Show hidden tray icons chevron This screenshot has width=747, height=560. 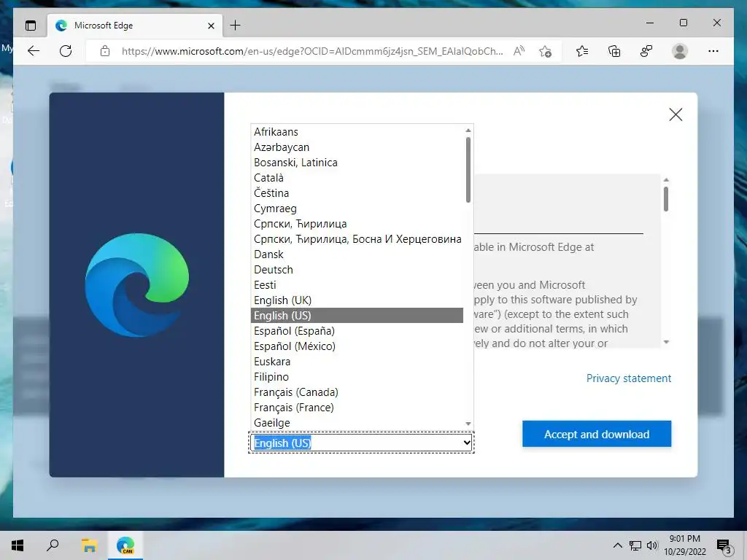click(x=617, y=545)
